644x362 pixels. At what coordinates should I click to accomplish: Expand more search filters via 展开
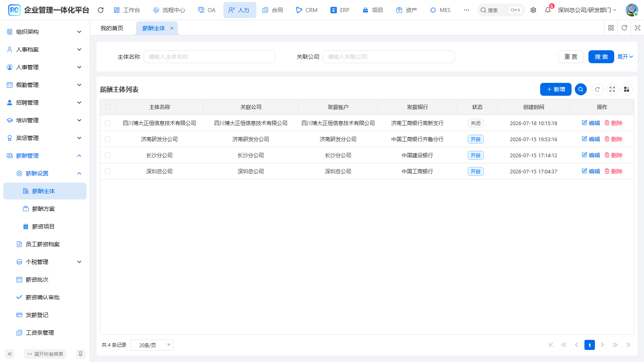point(625,57)
